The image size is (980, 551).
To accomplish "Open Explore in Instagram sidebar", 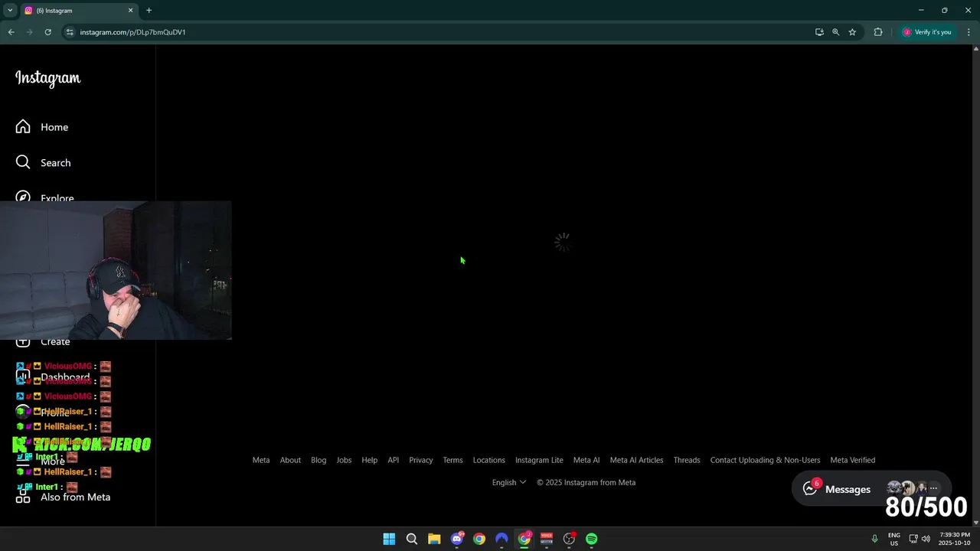I will pos(45,197).
